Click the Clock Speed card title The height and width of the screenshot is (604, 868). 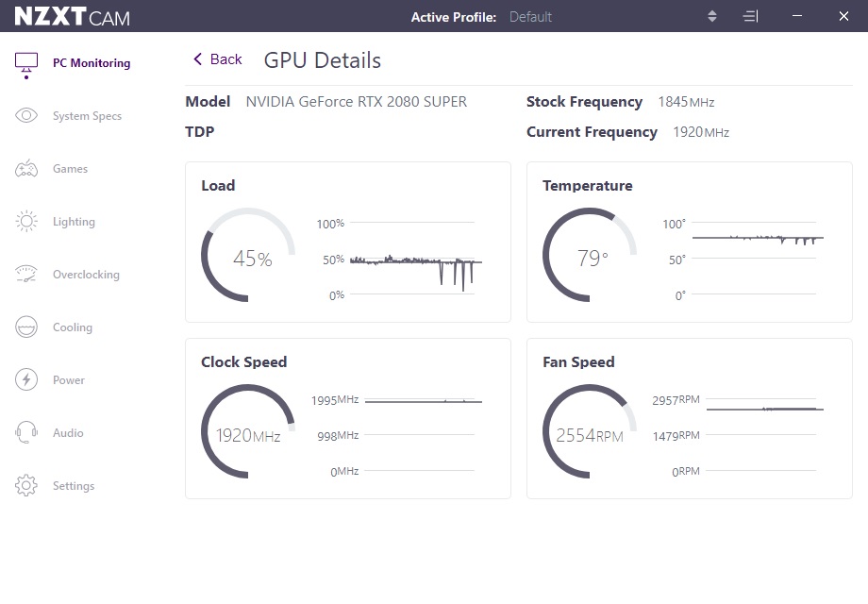pyautogui.click(x=243, y=362)
